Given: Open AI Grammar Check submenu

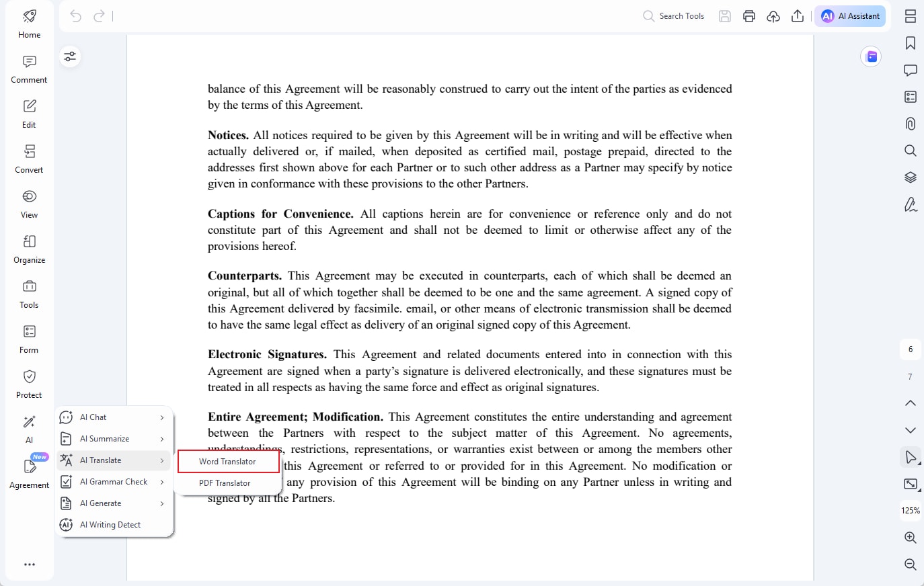Looking at the screenshot, I should 113,482.
